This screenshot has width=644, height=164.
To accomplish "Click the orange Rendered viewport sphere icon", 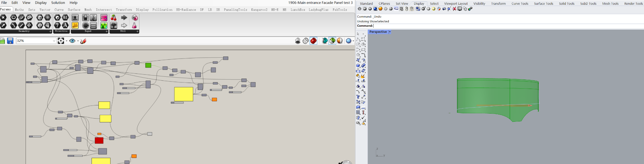I will click(x=380, y=9).
